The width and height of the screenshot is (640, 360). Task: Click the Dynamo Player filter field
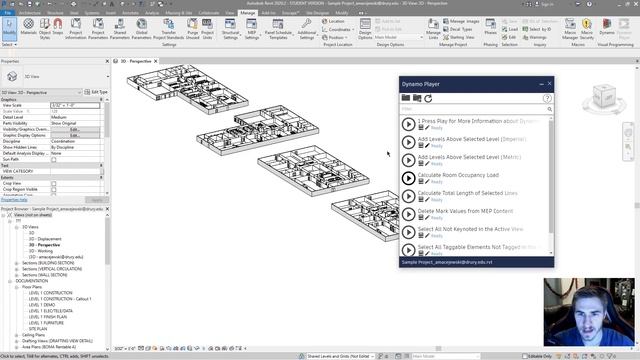click(473, 109)
